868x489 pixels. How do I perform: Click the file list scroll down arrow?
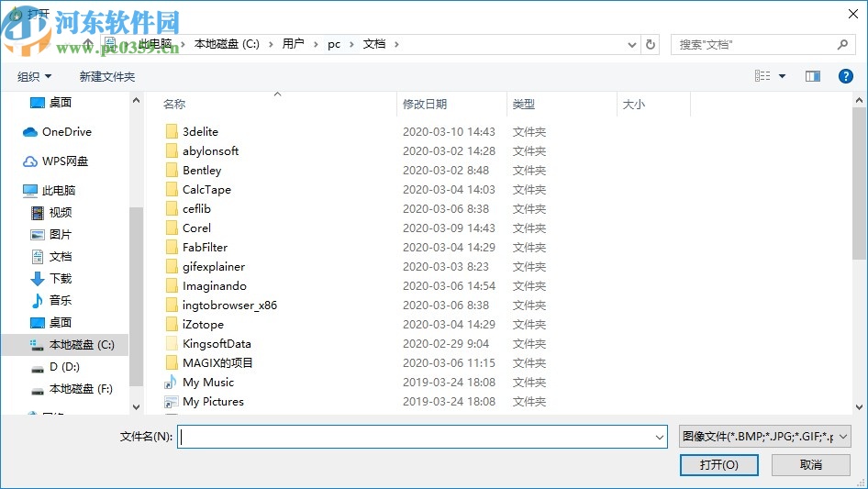point(859,407)
